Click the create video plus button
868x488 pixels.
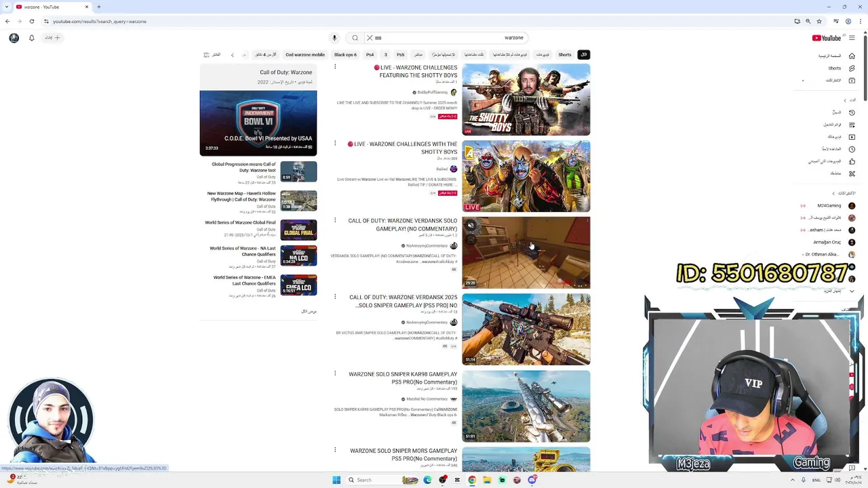[x=54, y=38]
